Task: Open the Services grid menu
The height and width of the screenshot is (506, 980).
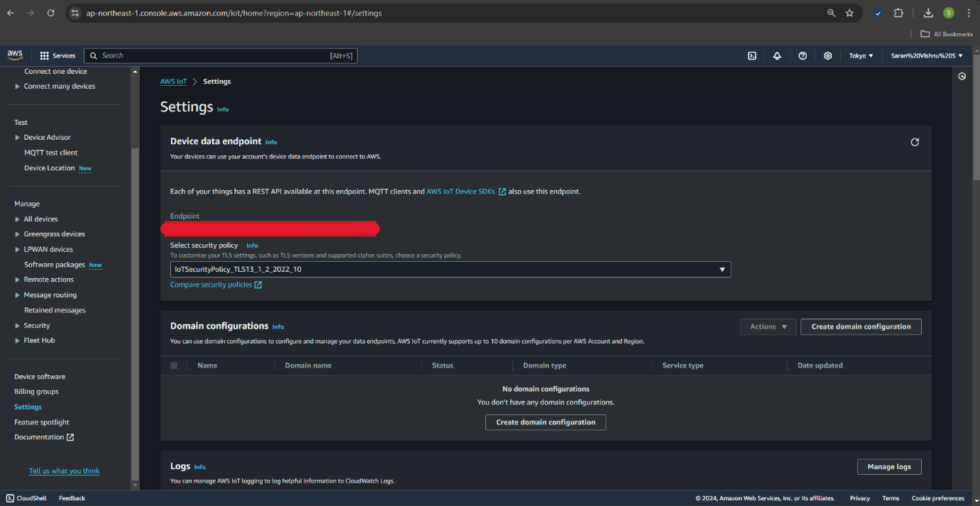Action: pos(57,56)
